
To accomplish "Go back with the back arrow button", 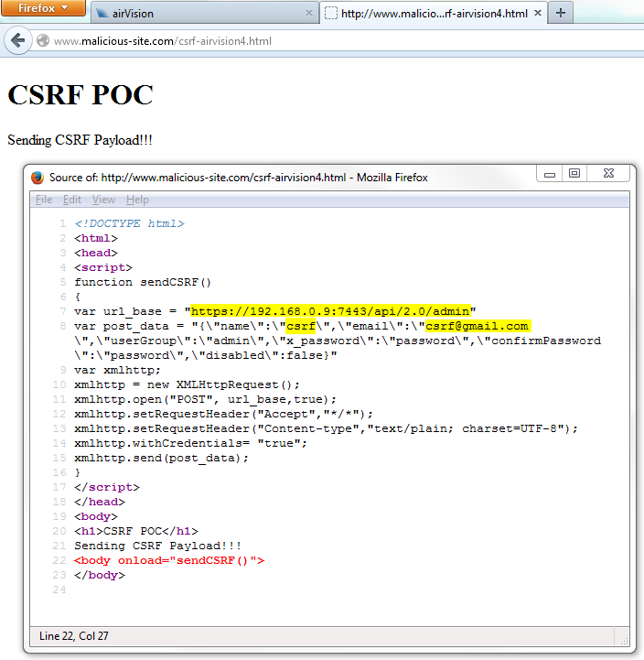I will pyautogui.click(x=17, y=41).
